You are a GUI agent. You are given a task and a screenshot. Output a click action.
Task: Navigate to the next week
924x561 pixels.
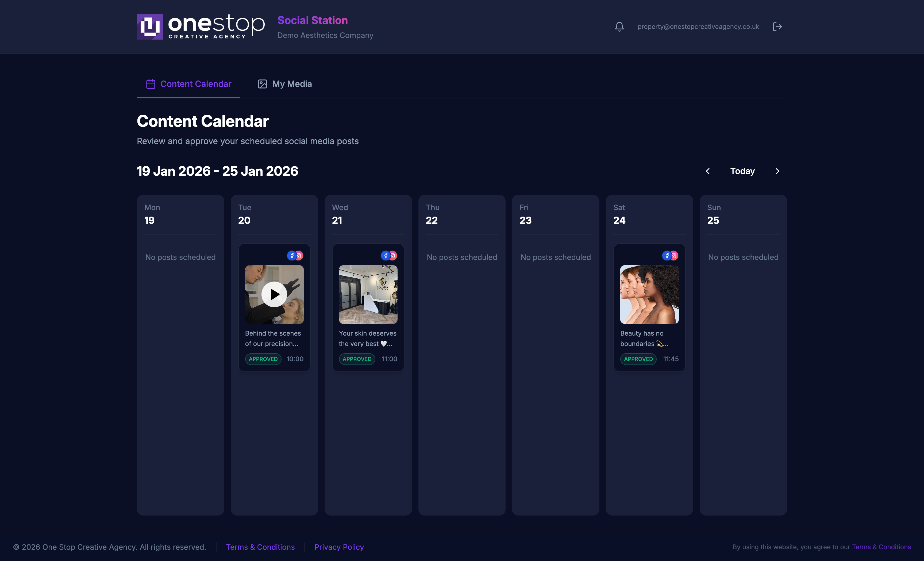pyautogui.click(x=777, y=171)
